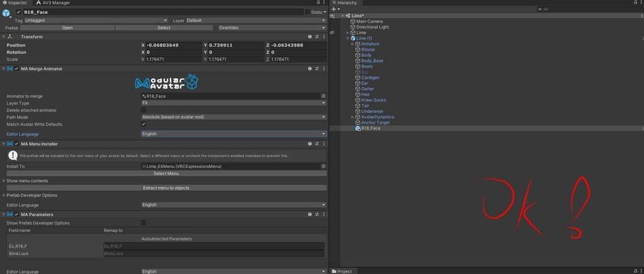This screenshot has height=274, width=644.
Task: Open presets icon for MA Merge Animator
Action: pos(317,69)
